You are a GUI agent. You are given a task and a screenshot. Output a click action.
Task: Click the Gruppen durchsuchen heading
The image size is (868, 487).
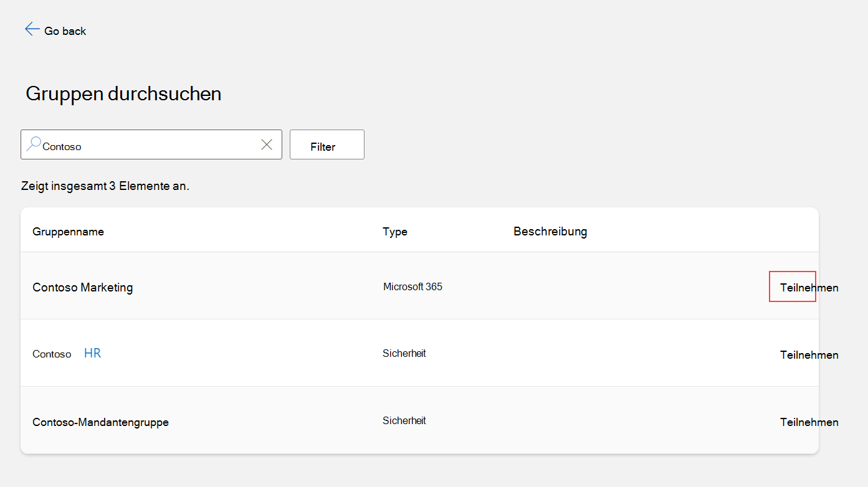click(x=123, y=94)
